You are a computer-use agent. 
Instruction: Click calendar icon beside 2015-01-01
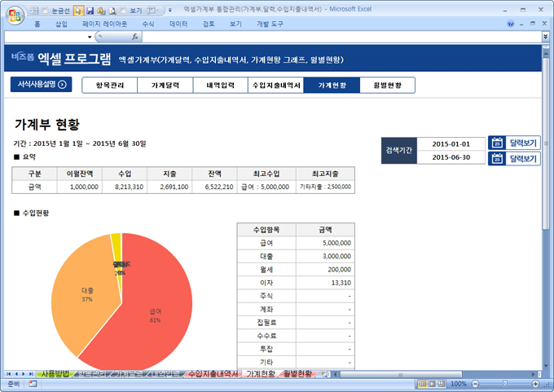497,143
